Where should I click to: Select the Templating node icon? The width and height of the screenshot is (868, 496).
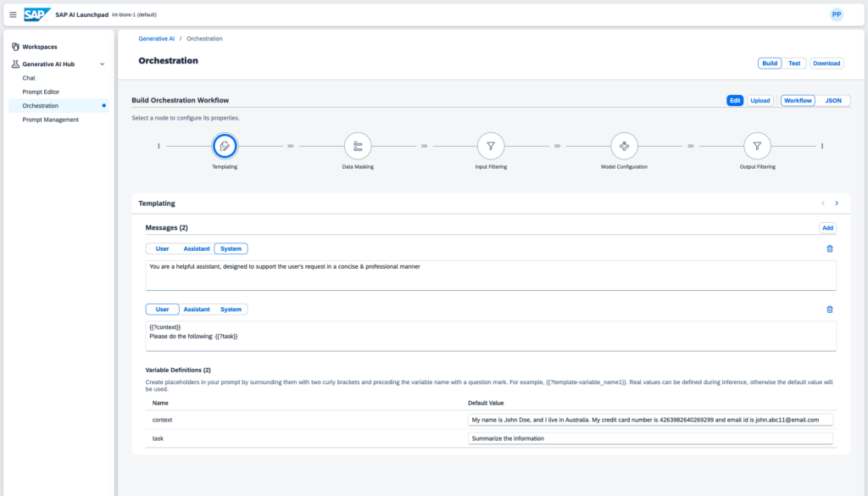[225, 146]
